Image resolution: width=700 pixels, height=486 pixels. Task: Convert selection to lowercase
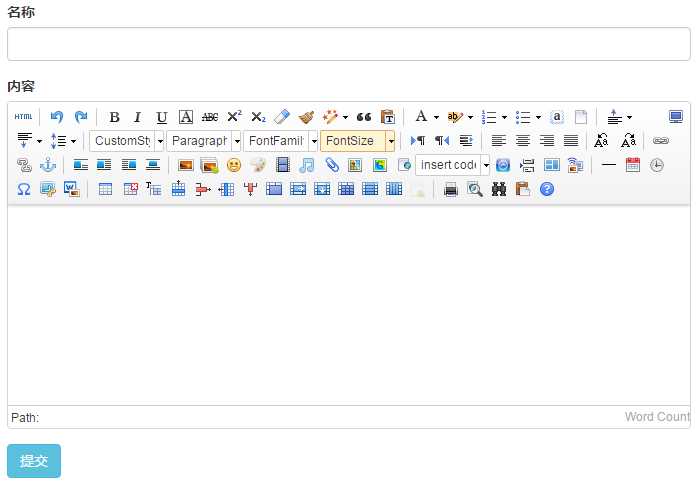tap(628, 141)
